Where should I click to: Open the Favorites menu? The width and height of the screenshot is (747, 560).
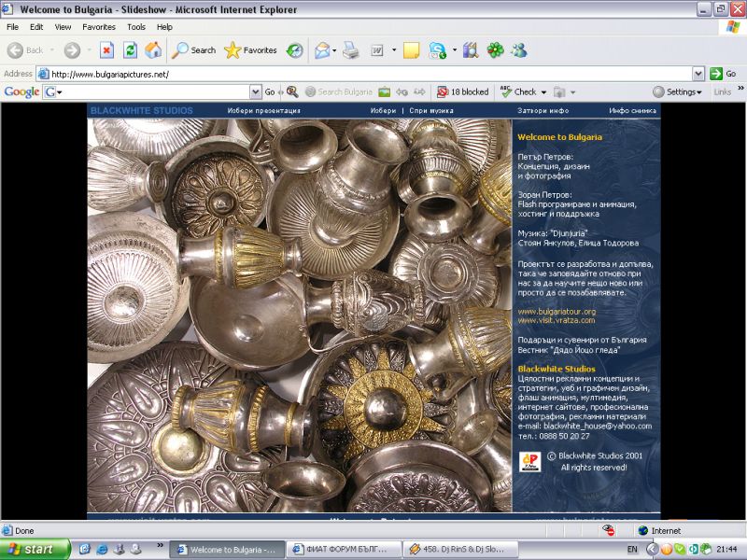click(x=98, y=27)
